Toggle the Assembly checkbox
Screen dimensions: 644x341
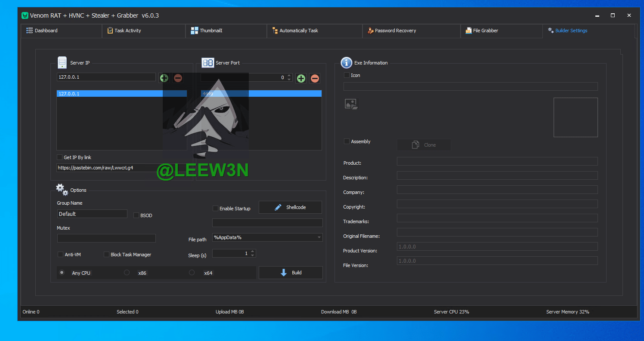(x=347, y=141)
